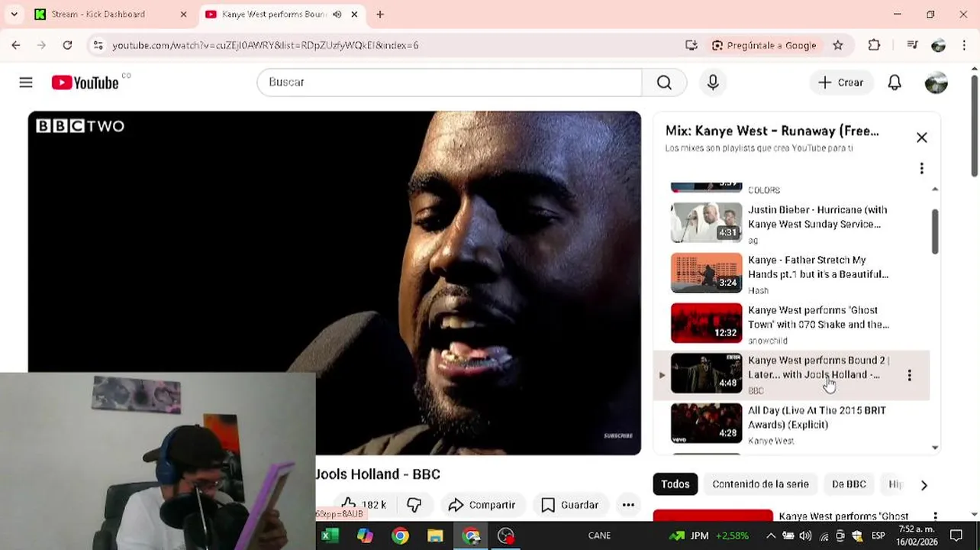Image resolution: width=980 pixels, height=550 pixels.
Task: Open the Chrome extensions puzzle icon
Action: click(875, 45)
